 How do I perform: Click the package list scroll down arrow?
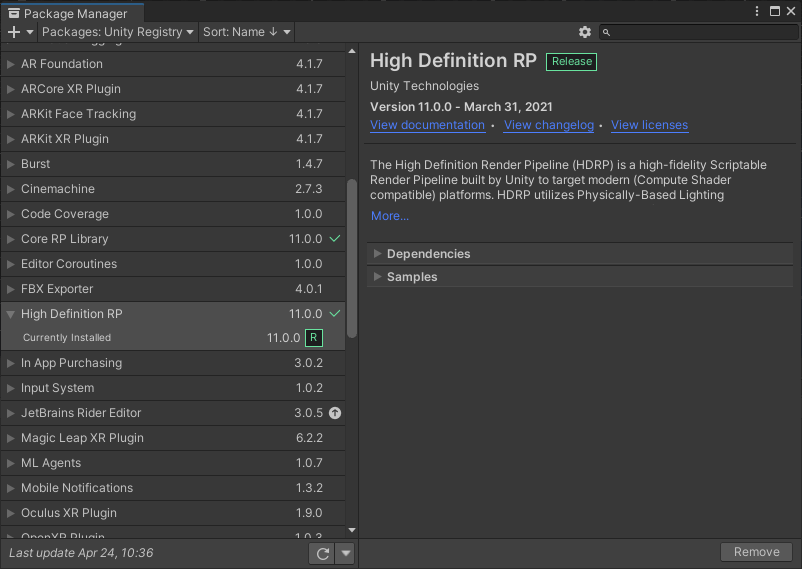point(352,531)
